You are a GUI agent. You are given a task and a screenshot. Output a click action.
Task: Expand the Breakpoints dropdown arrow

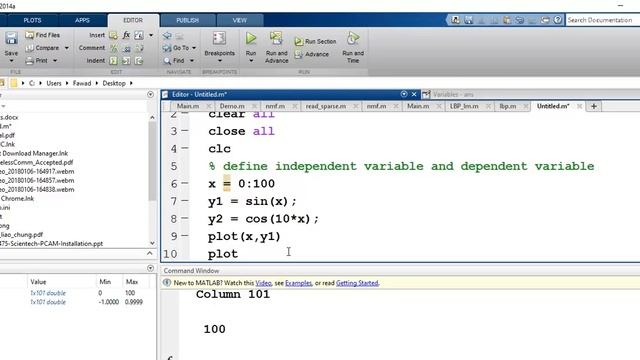pos(220,61)
